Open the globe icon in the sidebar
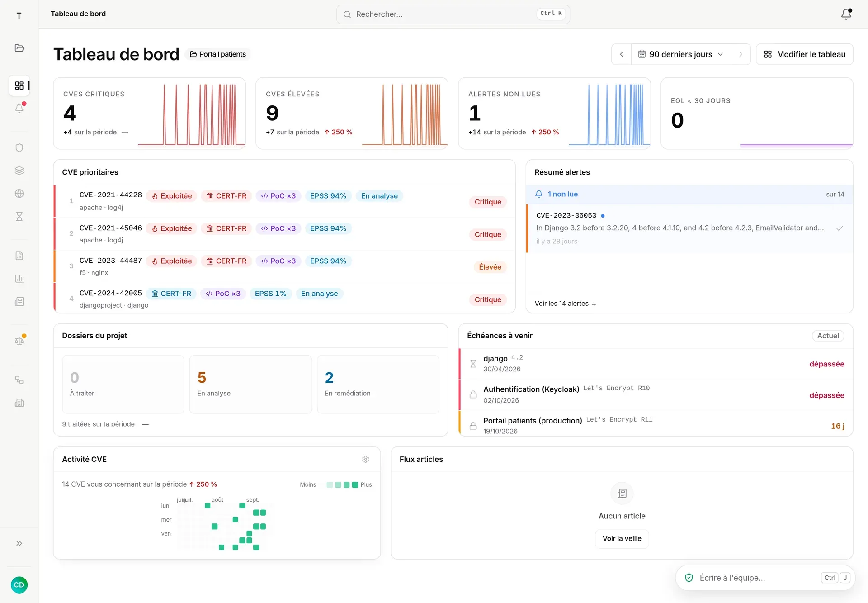This screenshot has height=603, width=868. click(x=19, y=194)
